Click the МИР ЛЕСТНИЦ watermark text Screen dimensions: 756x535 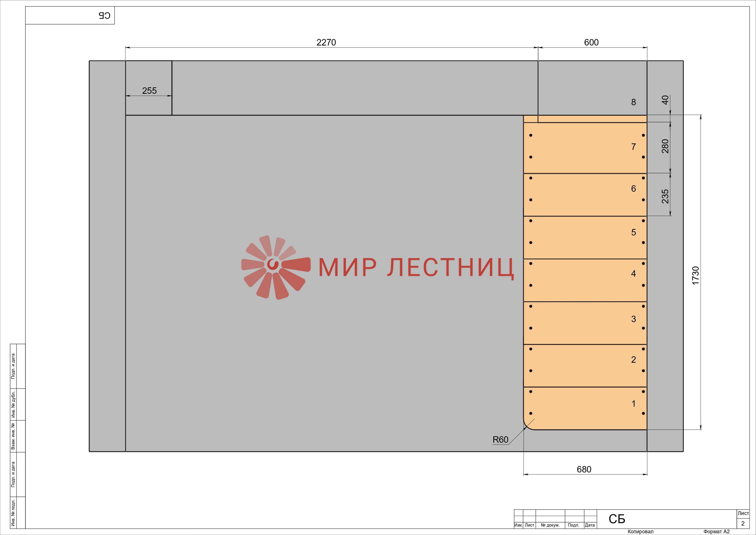coord(415,267)
